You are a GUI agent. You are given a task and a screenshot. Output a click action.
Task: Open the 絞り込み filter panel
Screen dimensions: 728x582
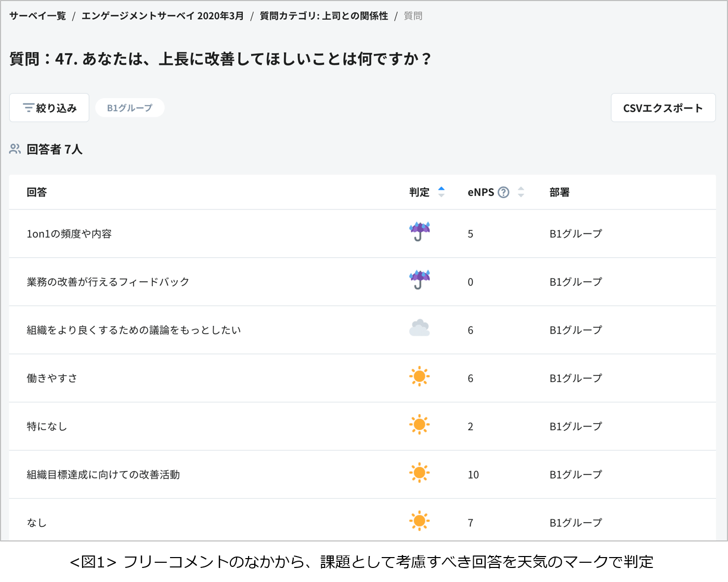point(49,108)
